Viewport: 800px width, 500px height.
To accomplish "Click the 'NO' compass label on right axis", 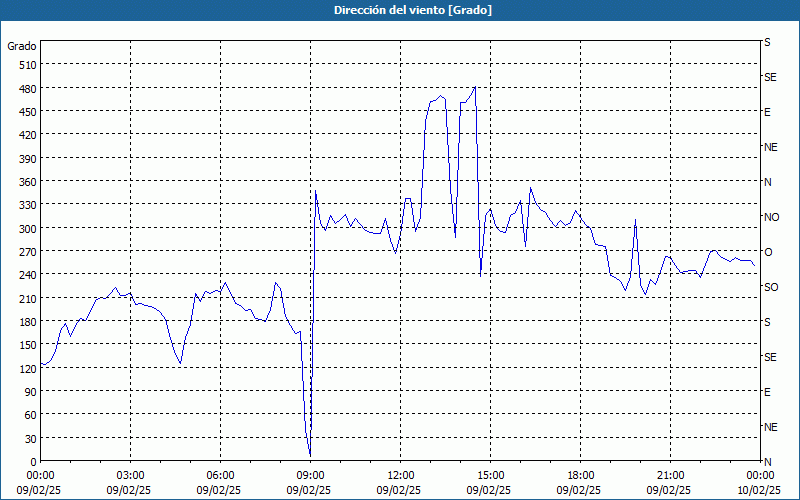I will pos(771,217).
